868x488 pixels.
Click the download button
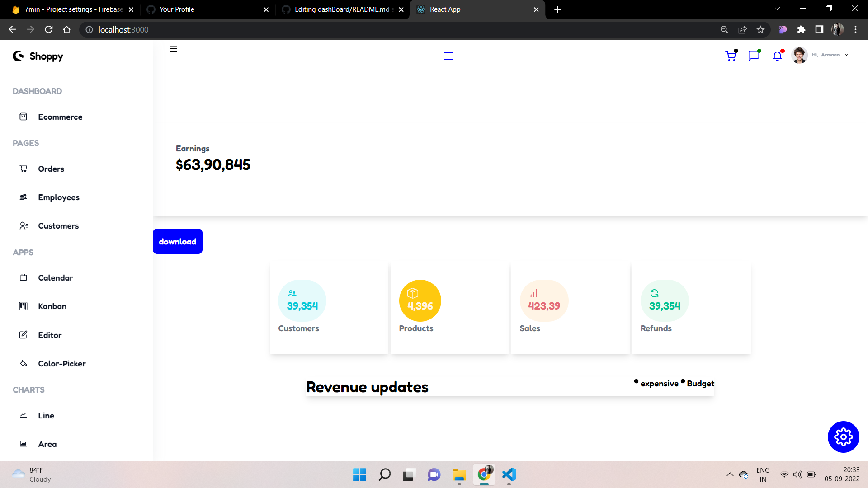click(x=177, y=241)
